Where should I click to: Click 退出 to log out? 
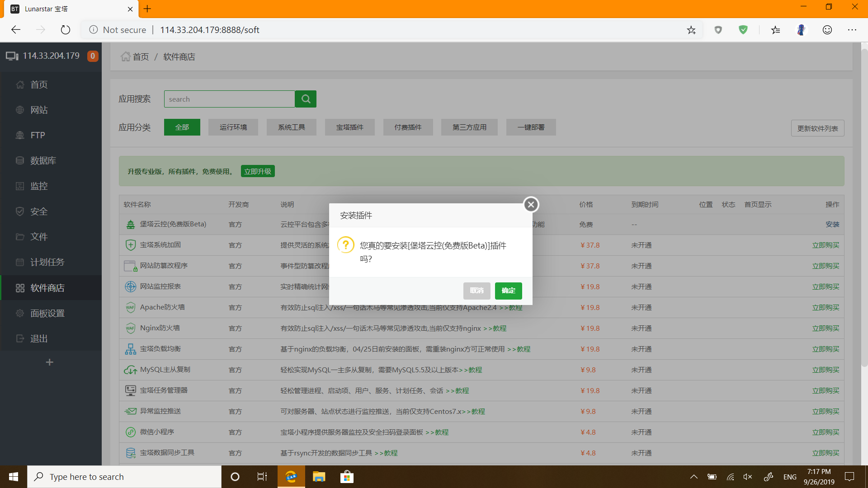click(x=51, y=338)
